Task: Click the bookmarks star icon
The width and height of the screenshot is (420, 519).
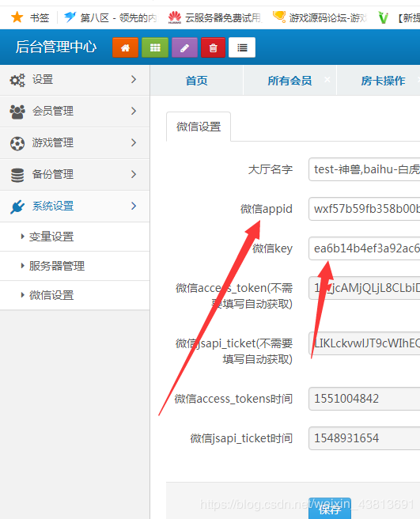Action: [17, 17]
